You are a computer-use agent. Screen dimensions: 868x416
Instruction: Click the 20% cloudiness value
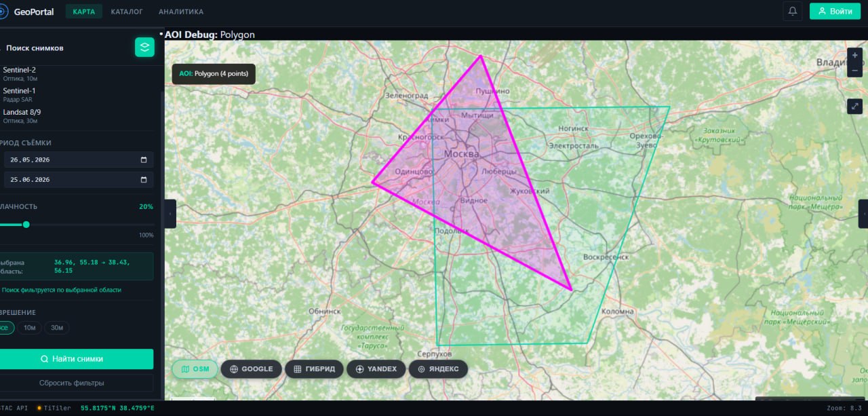point(146,206)
